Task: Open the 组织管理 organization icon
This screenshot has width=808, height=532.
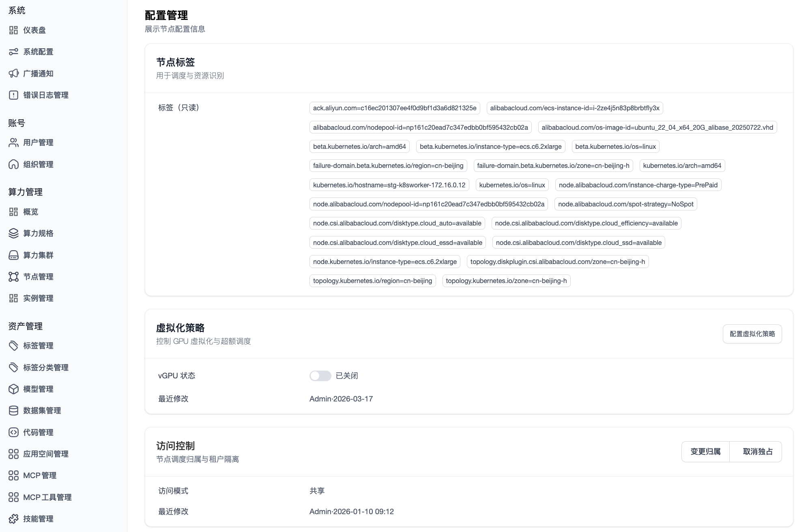Action: coord(13,165)
